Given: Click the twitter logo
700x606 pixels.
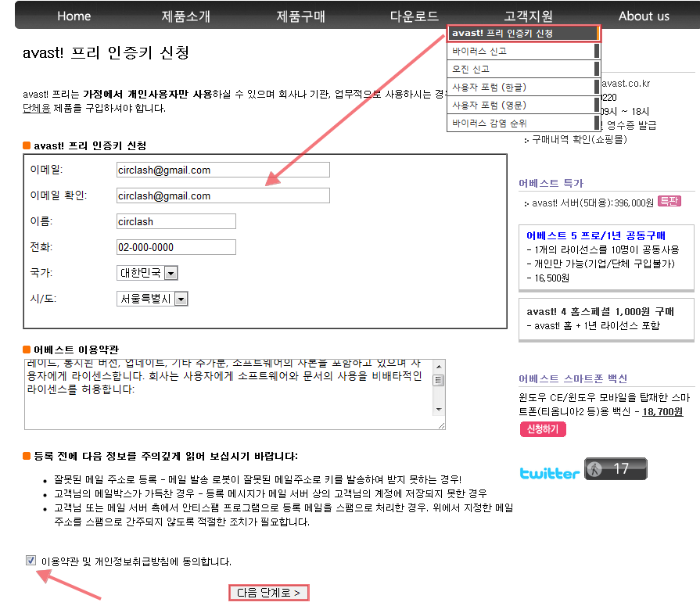Looking at the screenshot, I should (550, 473).
